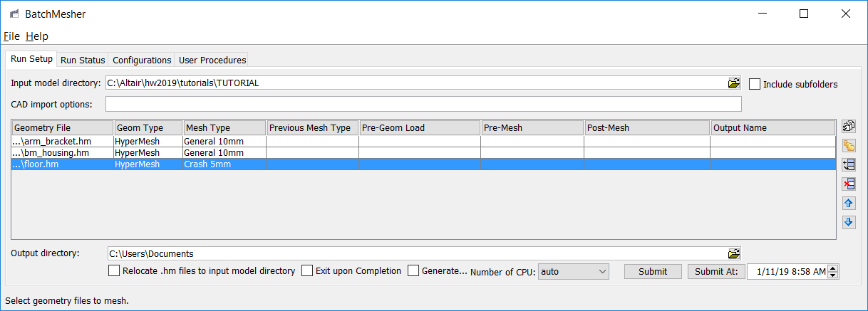Viewport: 868px width, 311px height.
Task: Click the add row icon beside the table
Action: pos(849,165)
